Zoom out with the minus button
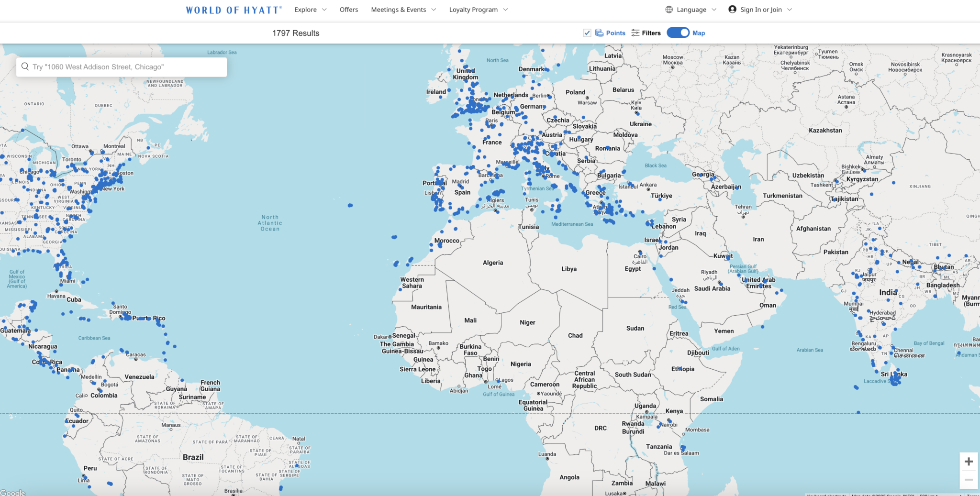980x496 pixels. point(969,480)
